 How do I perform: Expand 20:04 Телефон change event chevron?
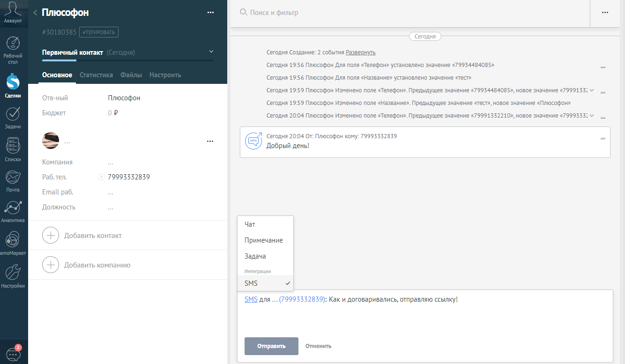click(592, 115)
